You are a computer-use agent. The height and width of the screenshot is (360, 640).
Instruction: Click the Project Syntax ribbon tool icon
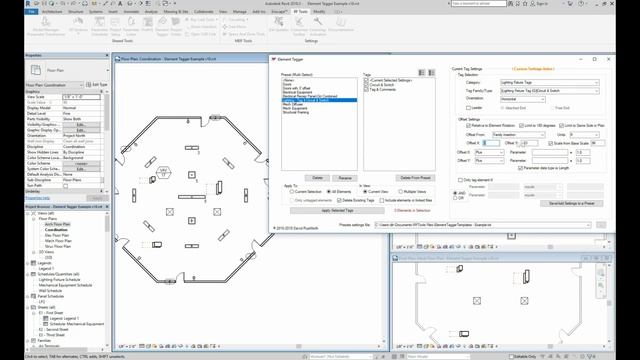click(x=176, y=22)
